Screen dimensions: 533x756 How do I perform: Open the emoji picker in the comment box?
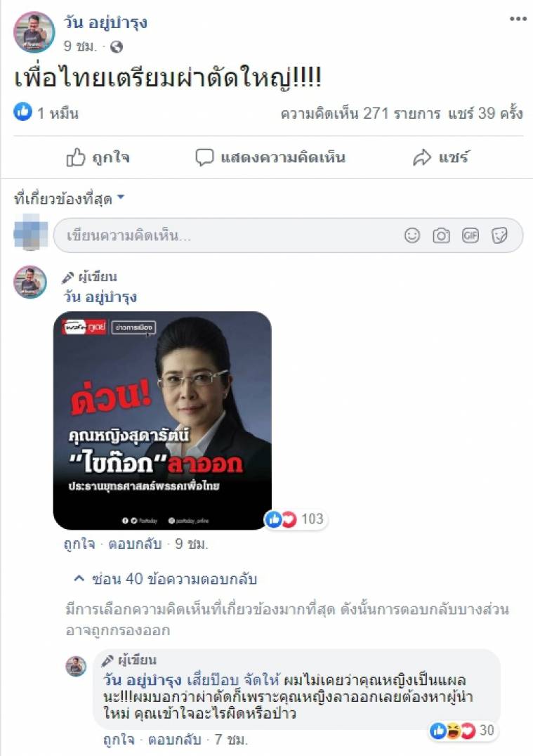[412, 235]
